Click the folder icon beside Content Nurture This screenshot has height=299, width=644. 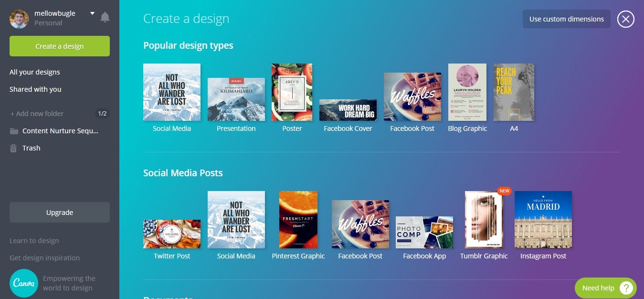pos(14,131)
